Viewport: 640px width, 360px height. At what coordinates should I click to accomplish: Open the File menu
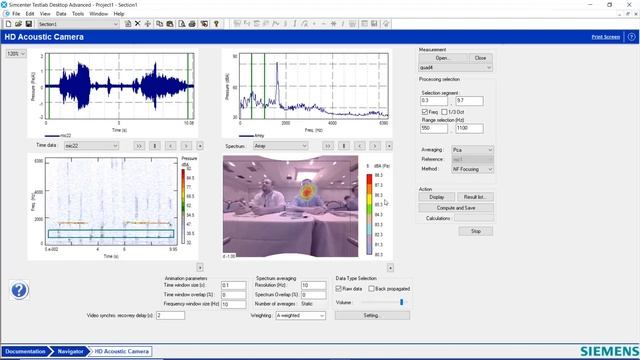(x=16, y=14)
